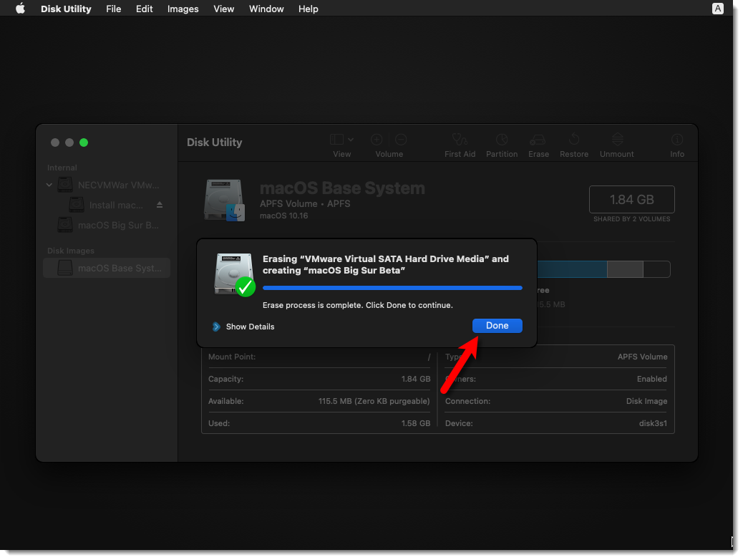Select NECVMWar VMw... disk in sidebar

(108, 185)
